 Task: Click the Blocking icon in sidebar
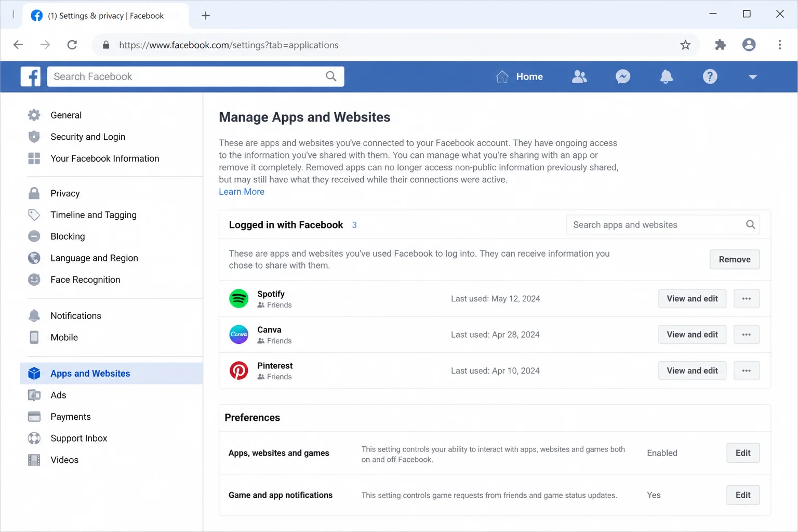pyautogui.click(x=34, y=236)
